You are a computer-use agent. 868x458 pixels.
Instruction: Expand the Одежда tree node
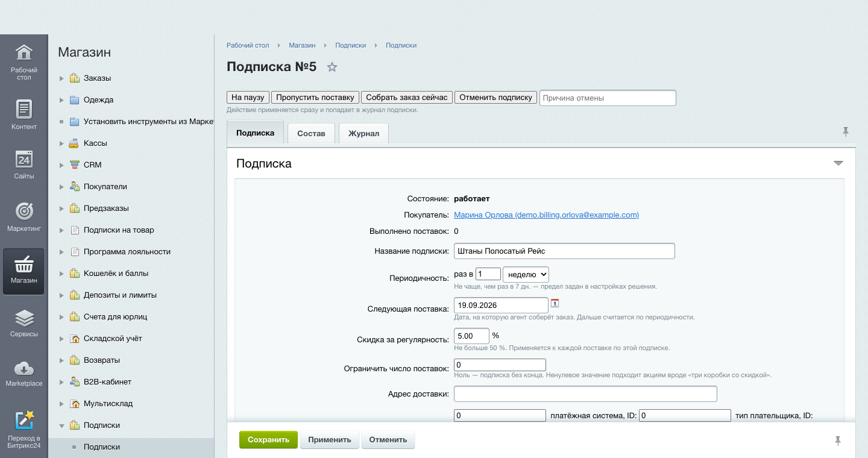pos(61,100)
